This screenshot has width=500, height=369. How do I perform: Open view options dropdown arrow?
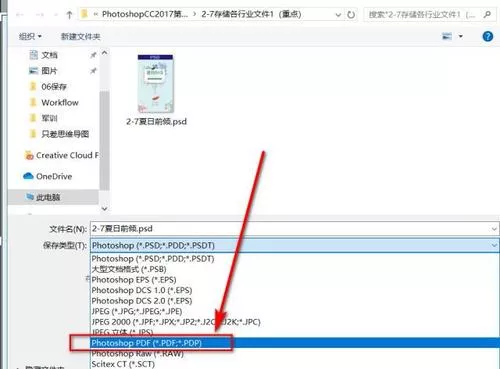tap(461, 36)
